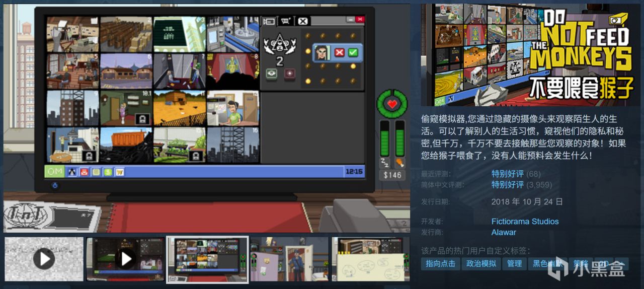Open camera feed 6 with mountain buildings
644x289 pixels.
tap(126, 71)
